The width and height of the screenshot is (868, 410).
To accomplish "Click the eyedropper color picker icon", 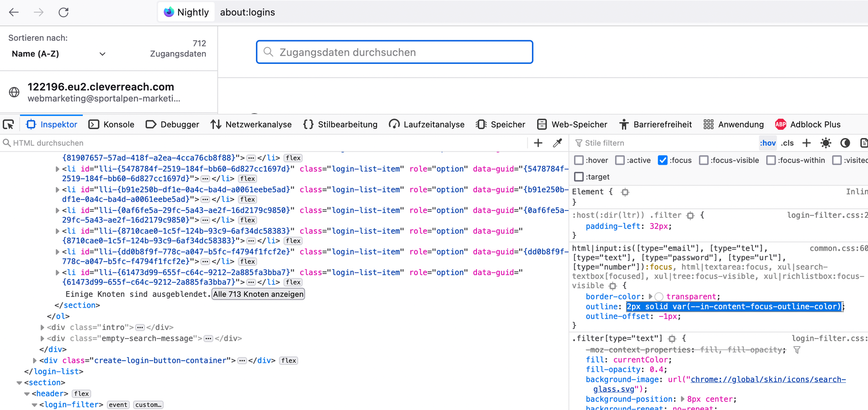I will click(557, 143).
